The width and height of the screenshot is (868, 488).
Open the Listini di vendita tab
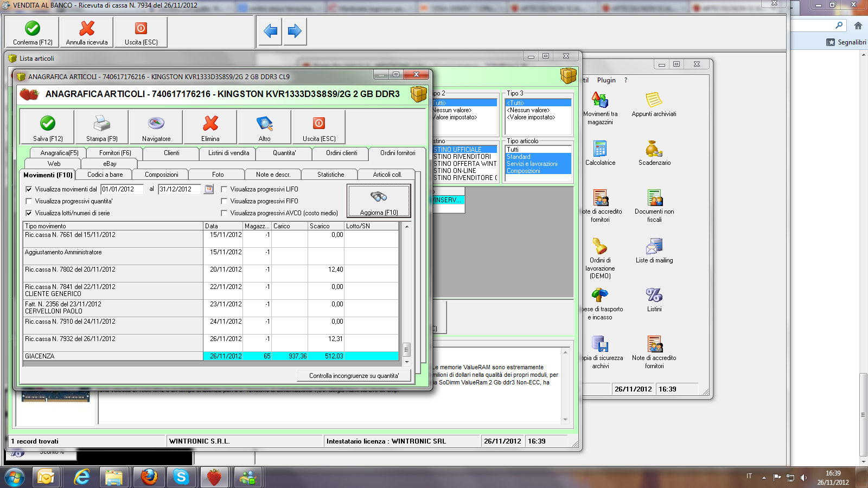228,153
